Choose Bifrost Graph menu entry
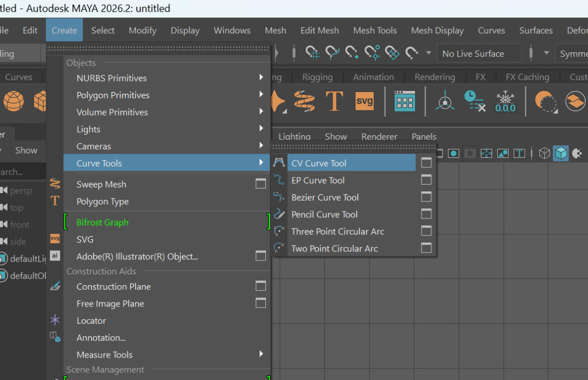 pyautogui.click(x=103, y=222)
